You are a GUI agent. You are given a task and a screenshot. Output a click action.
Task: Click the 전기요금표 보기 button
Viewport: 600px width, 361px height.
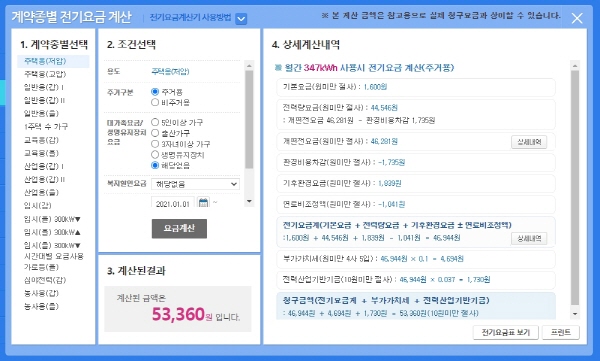[505, 332]
